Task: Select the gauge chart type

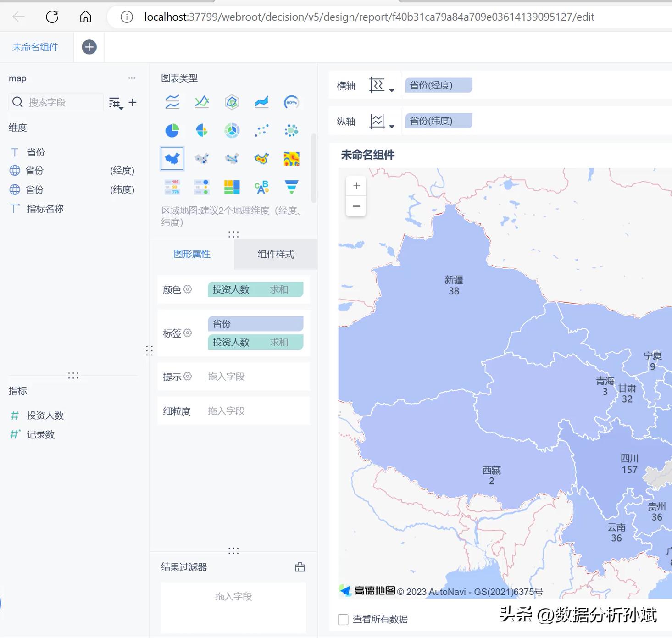Action: [x=292, y=102]
